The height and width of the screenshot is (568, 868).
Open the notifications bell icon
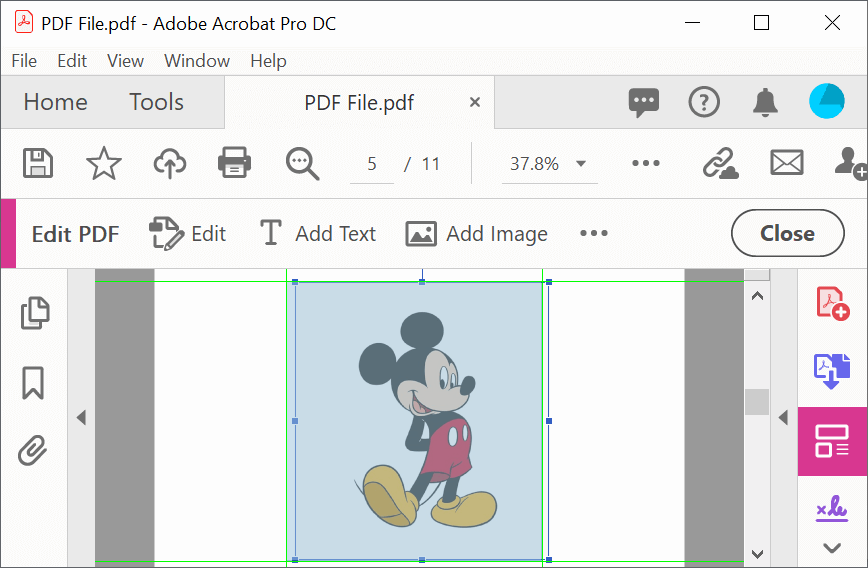765,102
